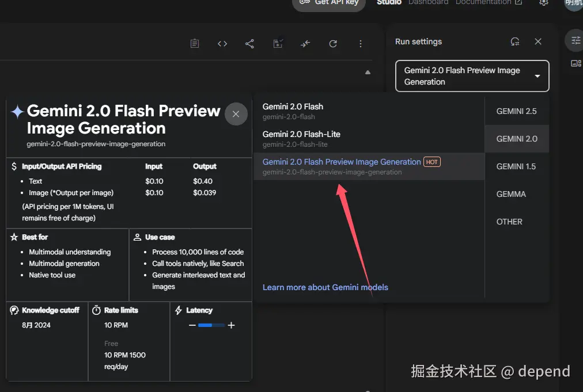This screenshot has width=583, height=392.
Task: Click 'Native tool use' list item
Action: [x=52, y=275]
